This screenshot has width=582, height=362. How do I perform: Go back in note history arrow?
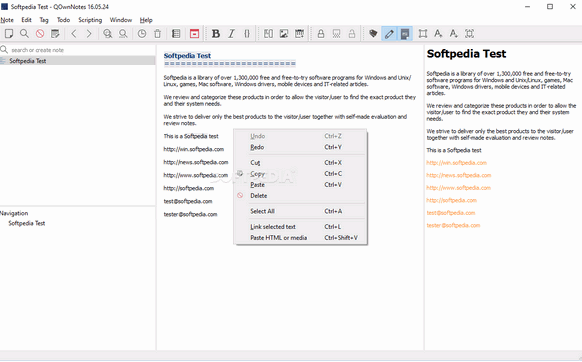click(x=74, y=34)
